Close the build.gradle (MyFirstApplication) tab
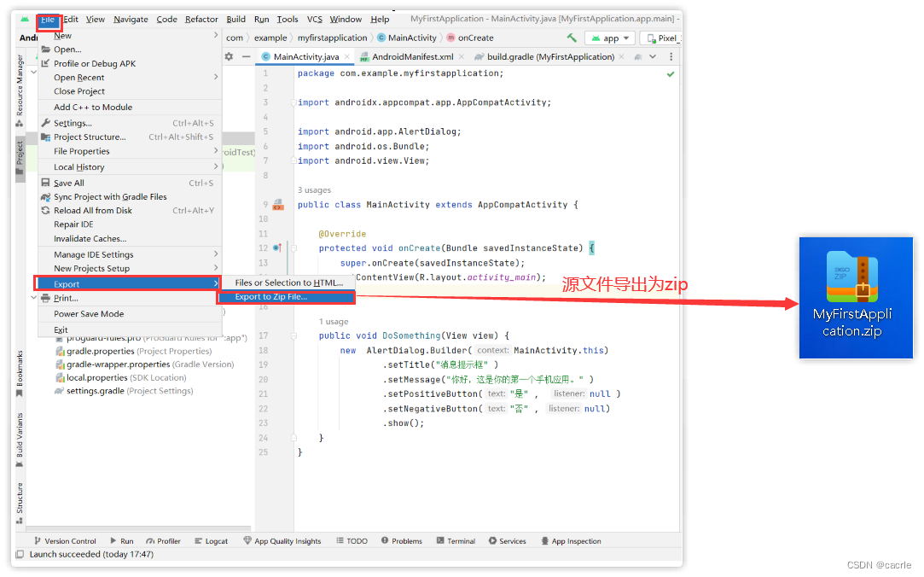 click(x=622, y=56)
